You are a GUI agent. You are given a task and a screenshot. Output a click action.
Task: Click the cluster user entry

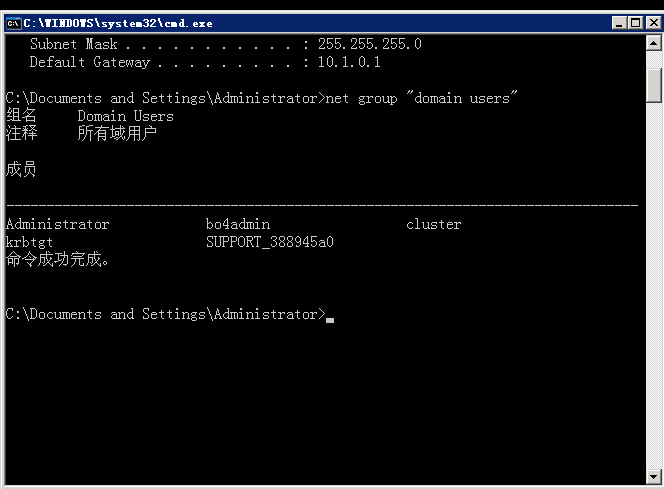pyautogui.click(x=434, y=224)
